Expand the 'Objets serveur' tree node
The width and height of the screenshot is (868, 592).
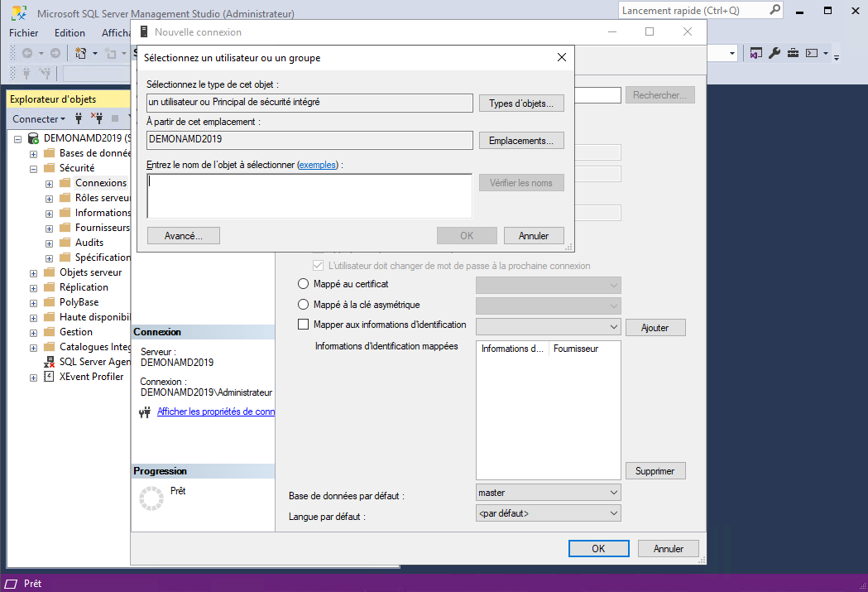click(33, 272)
